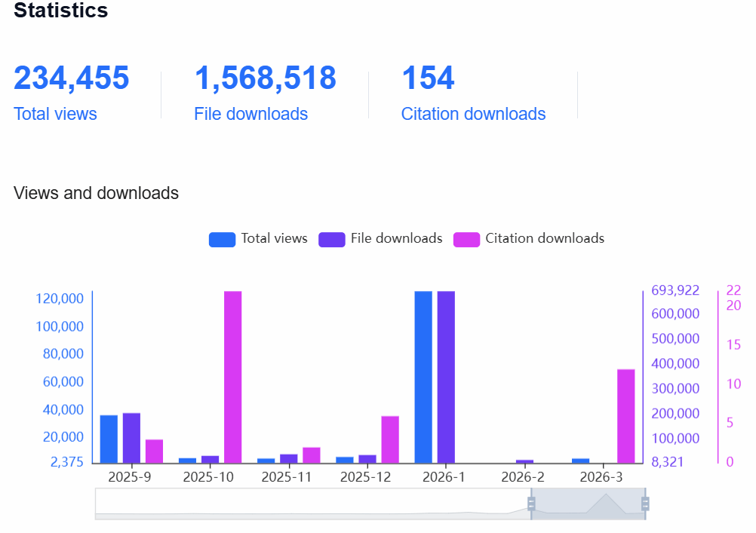Select the purple 2025-9 file downloads bar
Image resolution: width=756 pixels, height=533 pixels.
point(131,438)
